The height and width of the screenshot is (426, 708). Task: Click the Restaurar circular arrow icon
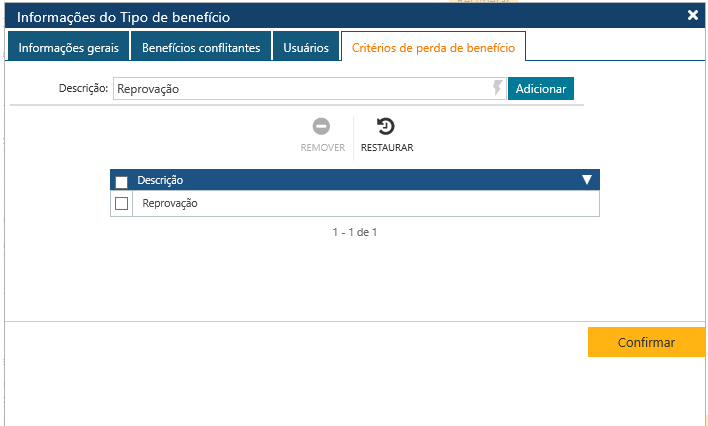[x=386, y=127]
